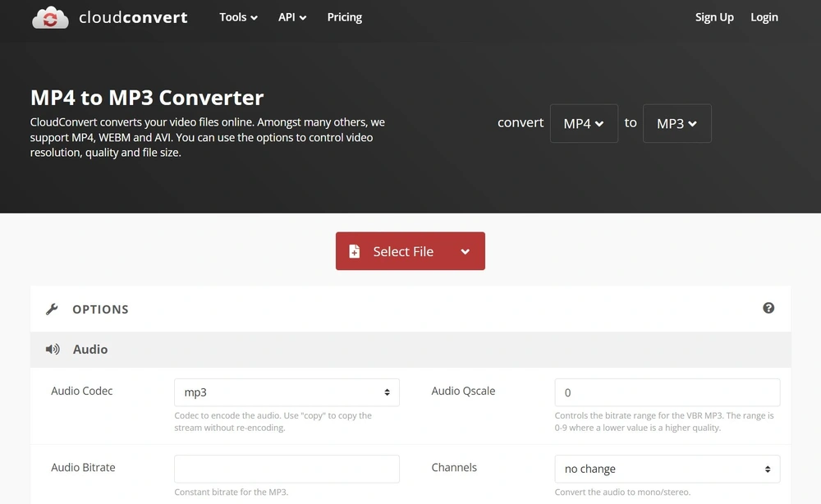Open the Audio Codec dropdown

287,392
